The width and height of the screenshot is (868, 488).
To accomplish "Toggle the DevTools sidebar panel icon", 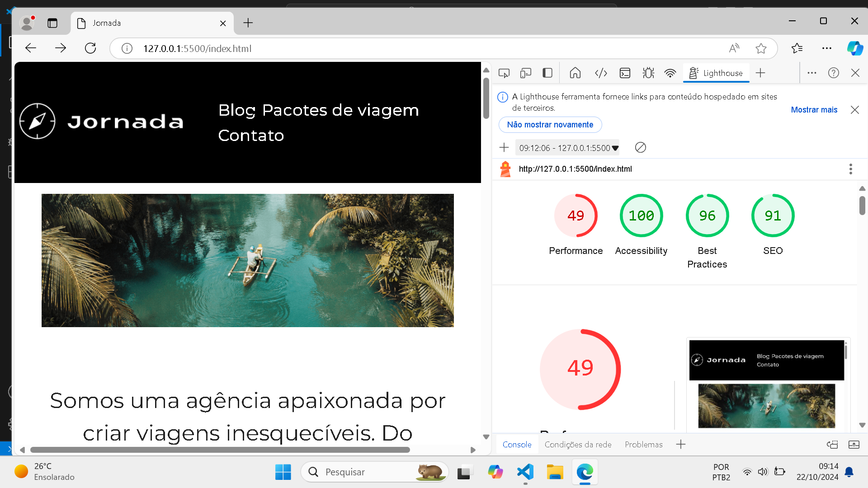I will point(547,73).
